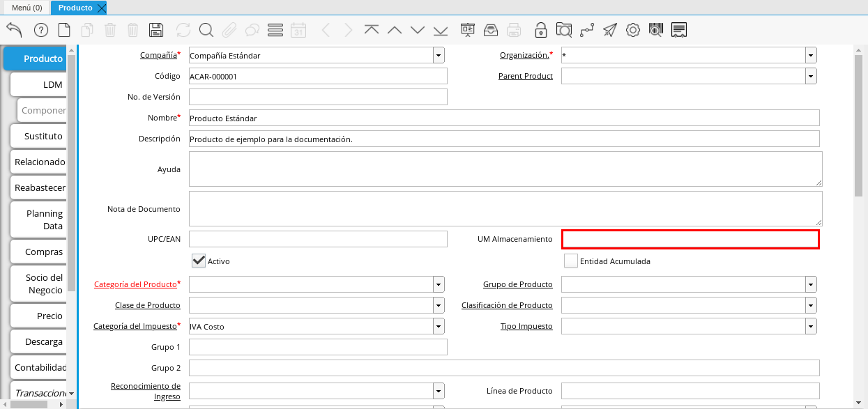Screen dimensions: 868x409
Task: Switch to the Menú (0) tab
Action: 27,8
